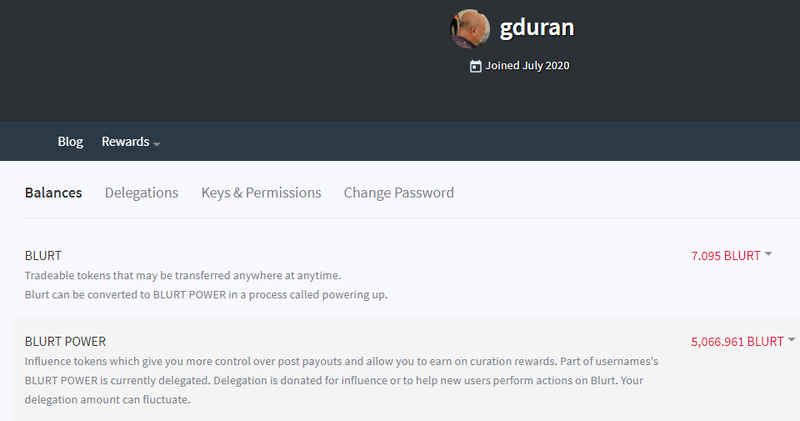Click the powering up description sentence
Screen dimensions: 800x421
[206, 295]
